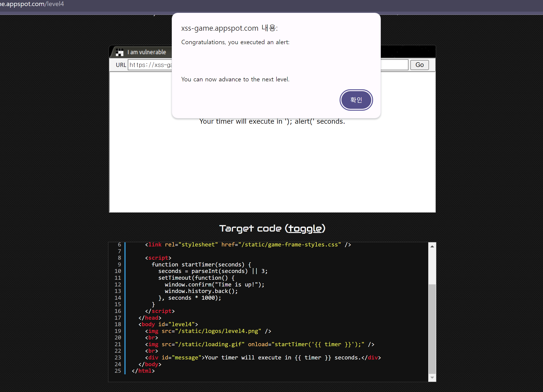Click the opening script tag on line 8
The image size is (543, 392).
[158, 258]
